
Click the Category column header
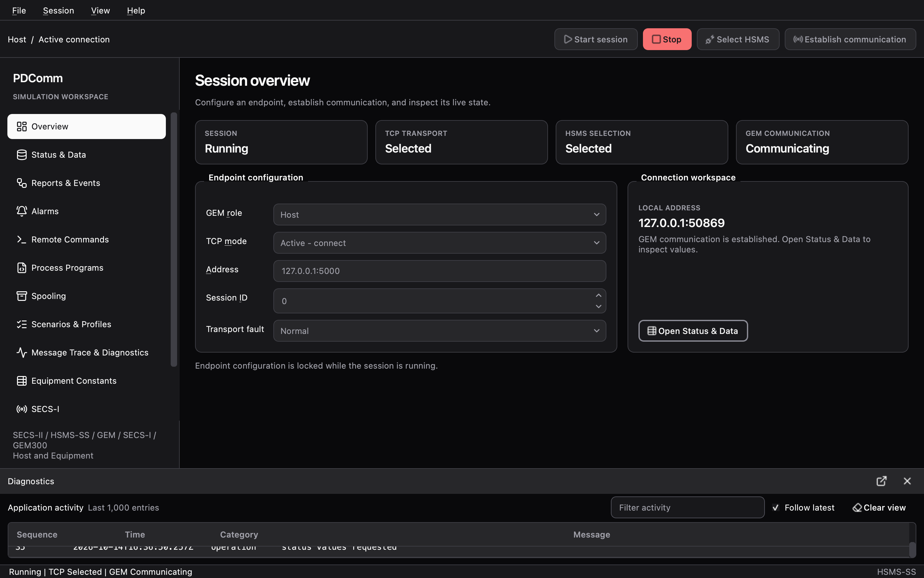(239, 535)
